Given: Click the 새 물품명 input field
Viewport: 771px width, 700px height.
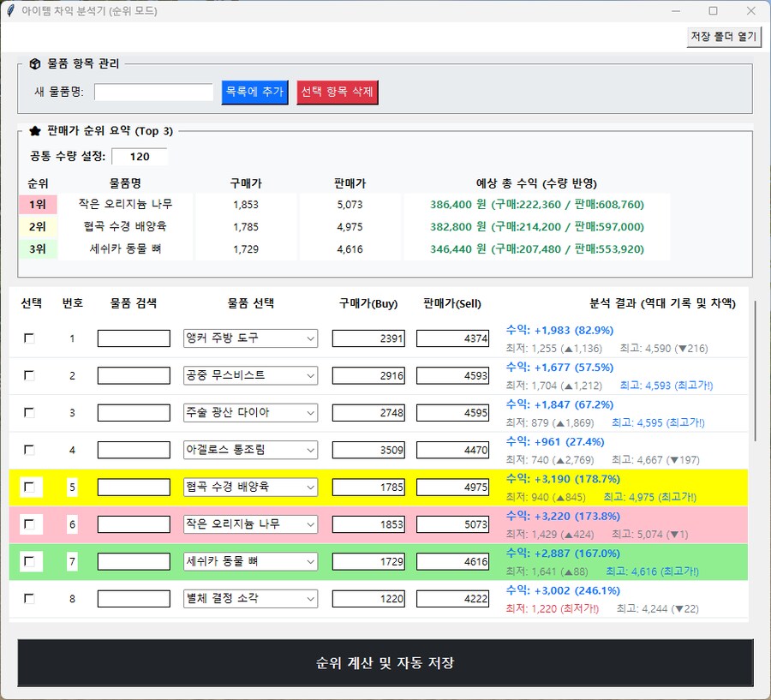Looking at the screenshot, I should pos(152,92).
